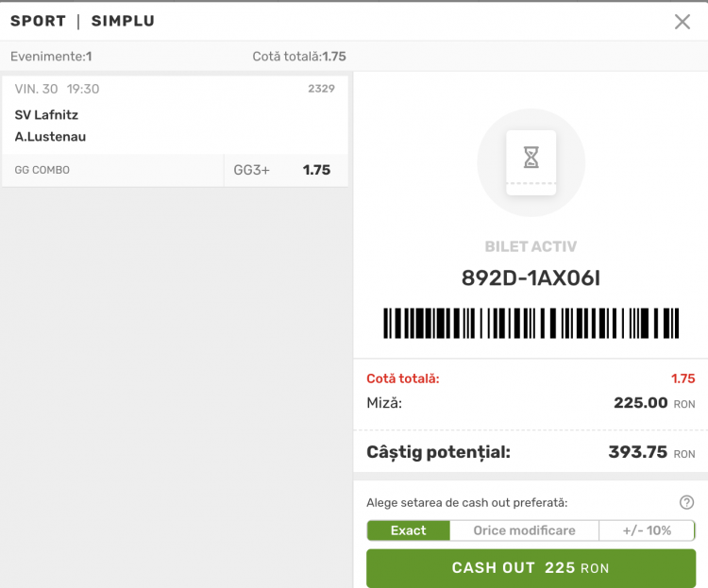Click the event number 2329
The width and height of the screenshot is (708, 588).
[321, 89]
